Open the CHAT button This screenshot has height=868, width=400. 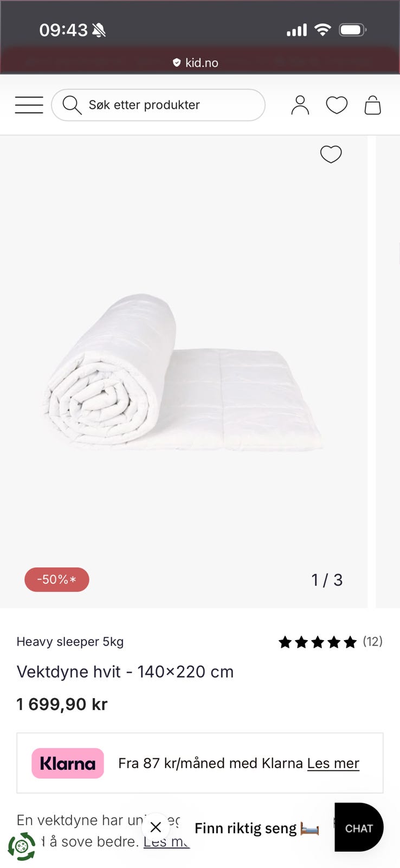coord(359,828)
